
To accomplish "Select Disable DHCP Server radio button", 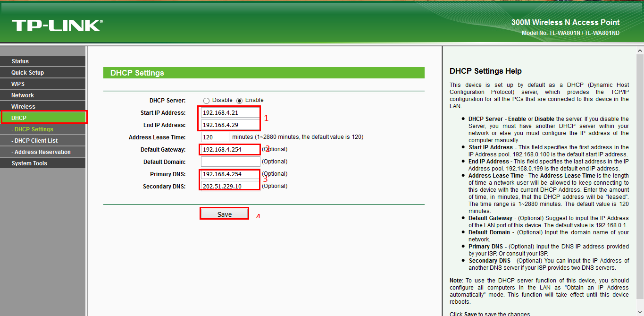I will pos(206,101).
